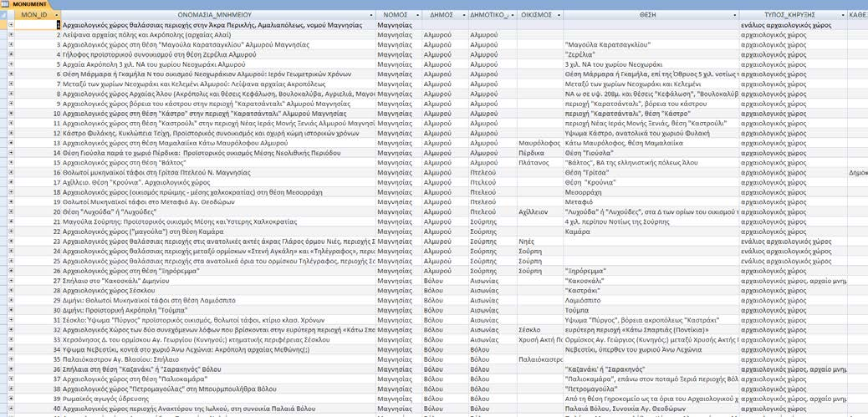Click cell "Διμήνι: Προϊστορική Ακρόπολη "Τούμπα""
This screenshot has height=417, width=868.
point(218,310)
